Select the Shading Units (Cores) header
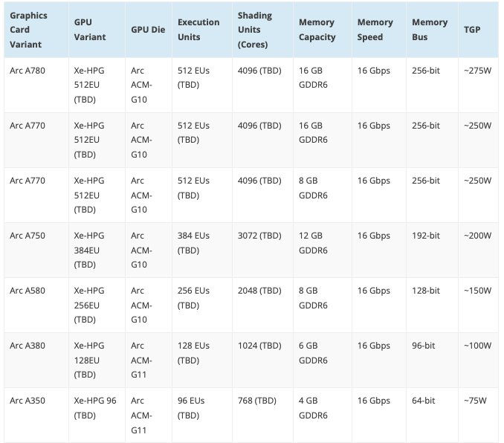Image resolution: width=504 pixels, height=443 pixels. pos(254,30)
